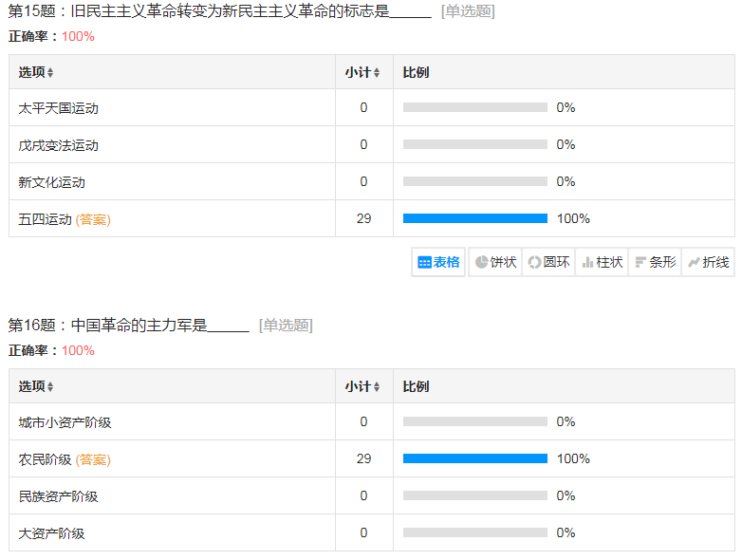
Task: Select the 圆环 donut chart view
Action: (548, 262)
